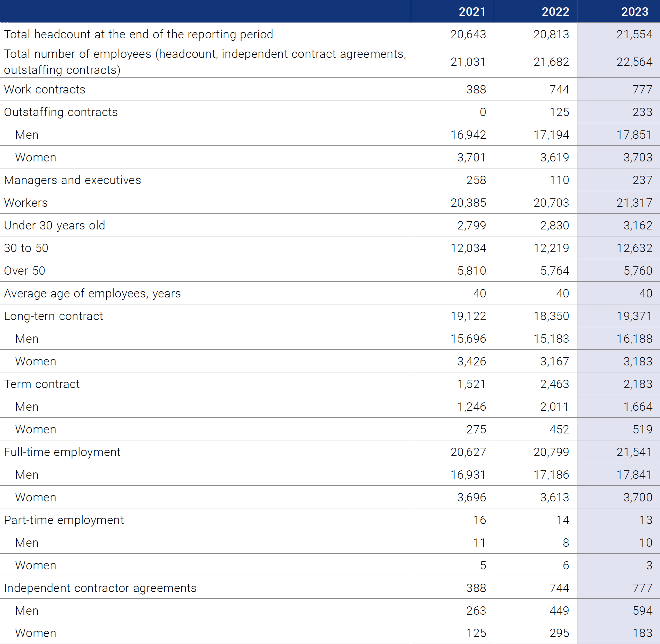
Task: Click Work contracts 2021 value 388
Action: click(476, 89)
